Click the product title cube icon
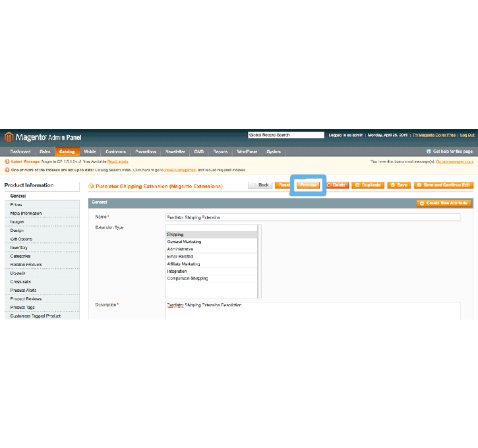Screen dimensions: 478x448 tap(91, 186)
